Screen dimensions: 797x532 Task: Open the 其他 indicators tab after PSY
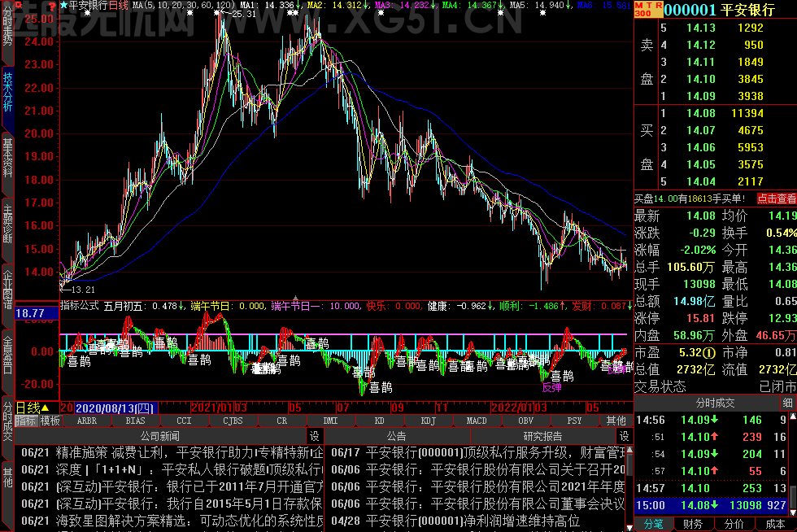616,421
